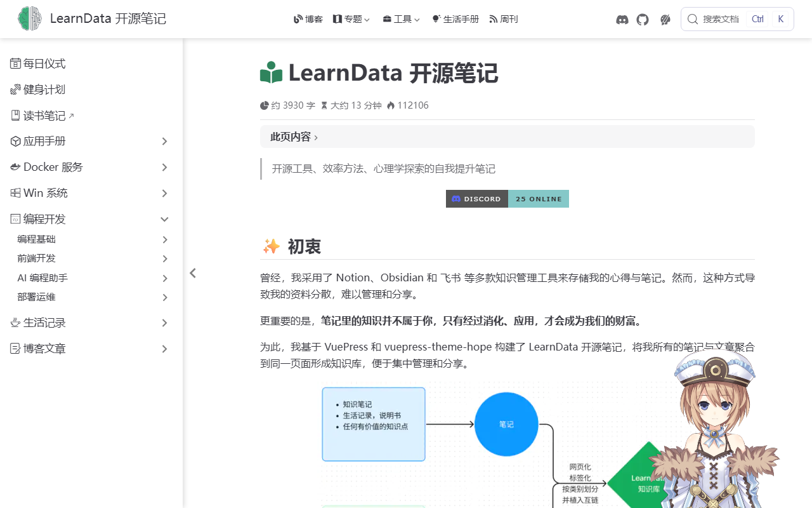812x508 pixels.
Task: Expand the AI 编程助手 subsection
Action: pyautogui.click(x=165, y=278)
